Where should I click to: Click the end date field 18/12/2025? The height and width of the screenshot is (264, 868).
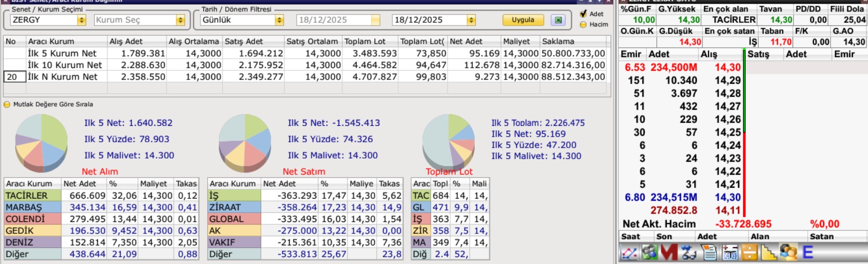(x=428, y=20)
